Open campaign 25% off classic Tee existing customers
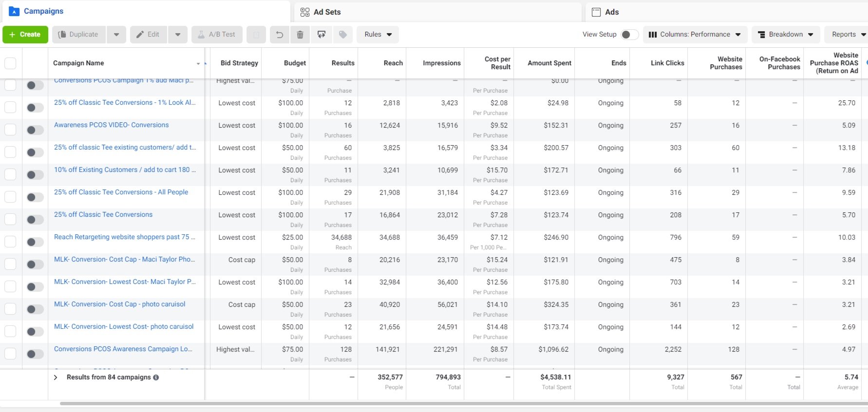This screenshot has width=868, height=412. point(125,148)
